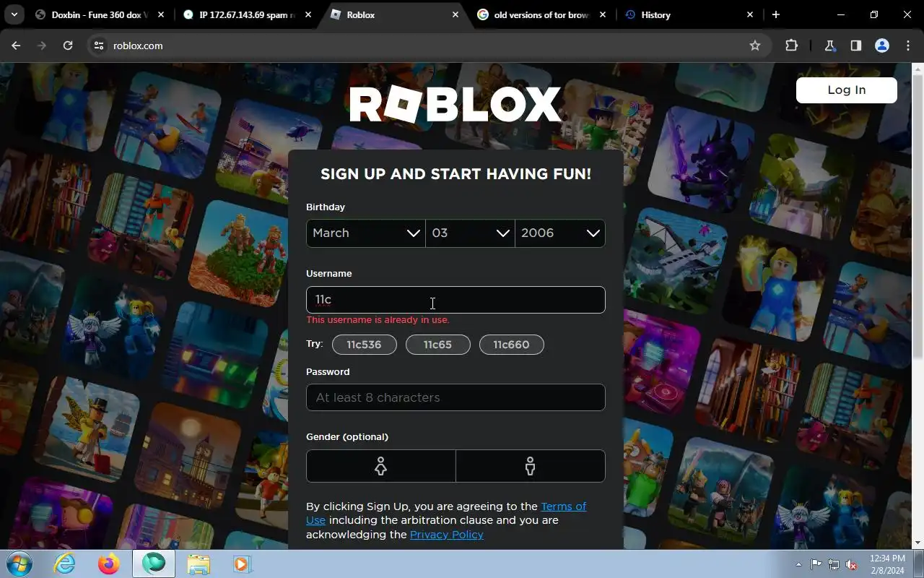This screenshot has height=578, width=924.
Task: Click the Username field containing 11c
Action: (456, 300)
